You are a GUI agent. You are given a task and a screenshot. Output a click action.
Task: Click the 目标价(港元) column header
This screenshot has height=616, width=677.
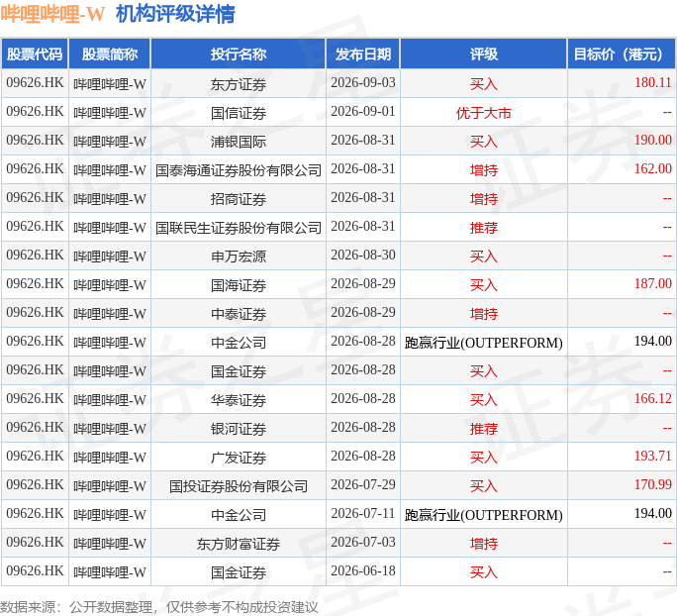622,54
